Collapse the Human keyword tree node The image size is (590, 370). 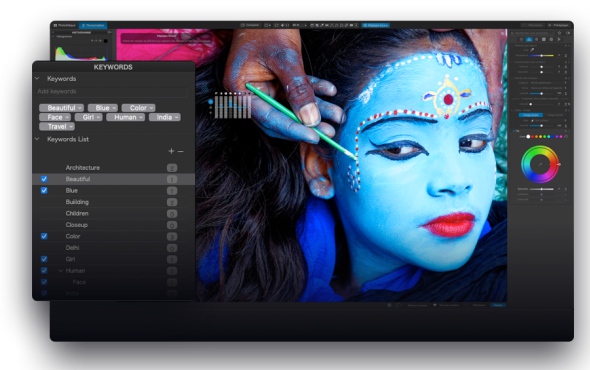(61, 271)
